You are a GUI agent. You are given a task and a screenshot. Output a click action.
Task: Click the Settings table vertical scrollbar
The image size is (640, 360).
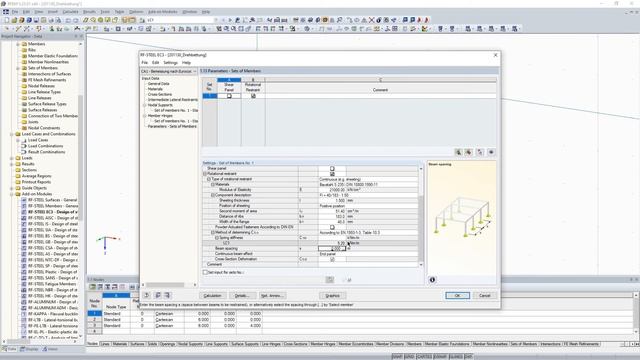(421, 216)
